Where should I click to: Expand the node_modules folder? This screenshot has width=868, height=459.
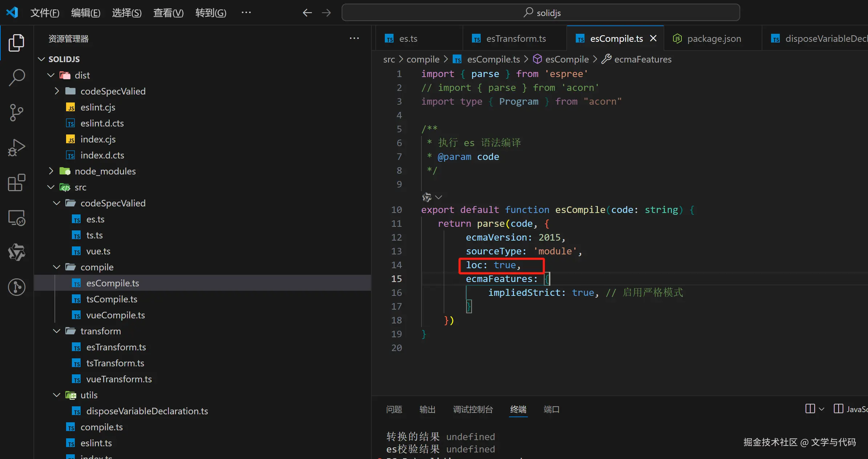click(51, 171)
